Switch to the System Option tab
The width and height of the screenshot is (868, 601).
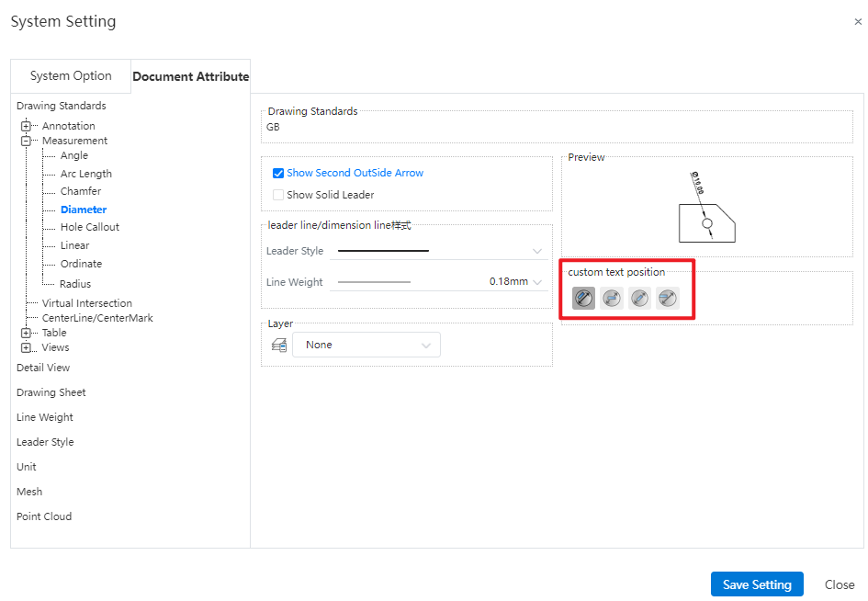(71, 76)
